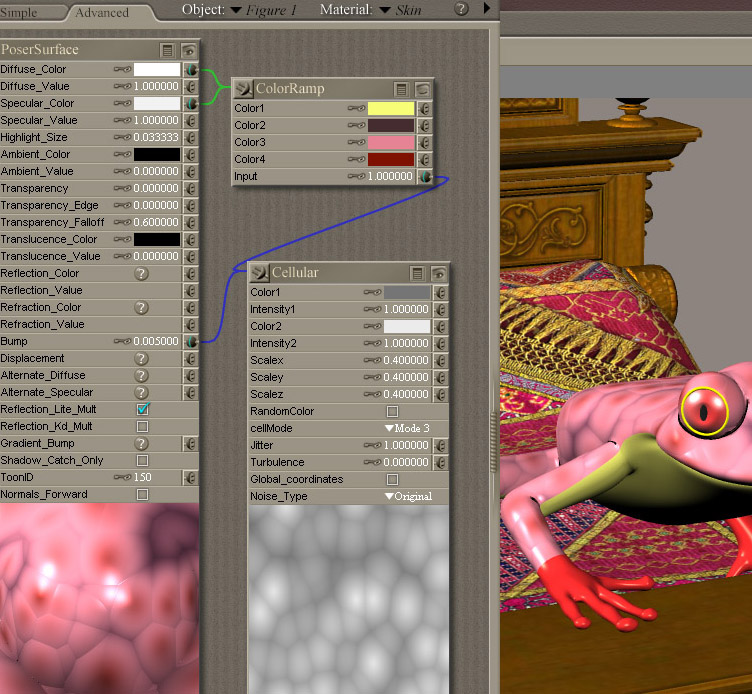Click the Diffuse_Color animation key icon
This screenshot has width=752, height=694.
click(122, 70)
